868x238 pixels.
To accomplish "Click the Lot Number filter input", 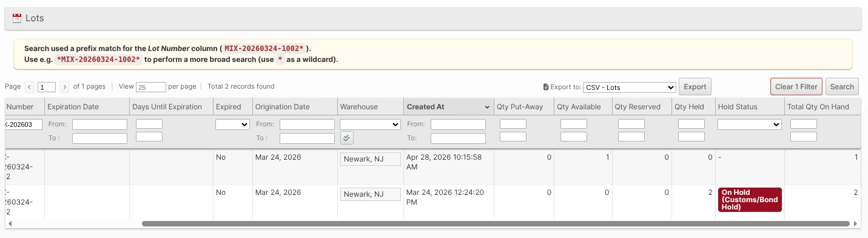I will point(23,124).
